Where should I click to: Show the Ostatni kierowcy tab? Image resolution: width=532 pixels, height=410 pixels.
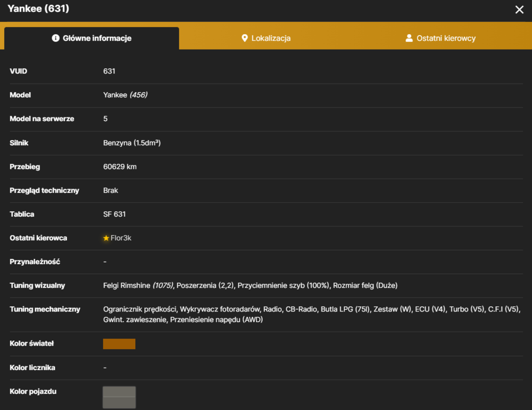pyautogui.click(x=440, y=38)
